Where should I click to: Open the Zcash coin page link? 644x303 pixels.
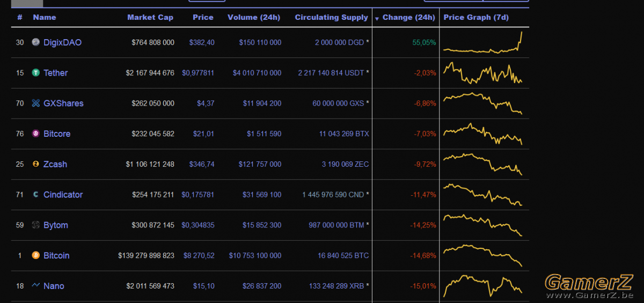pyautogui.click(x=55, y=164)
